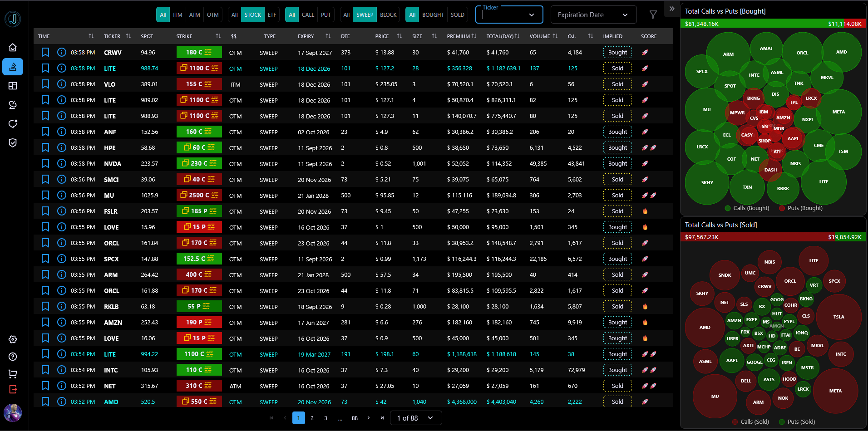Select the SWEEP type filter
Viewport: 868px width, 431px height.
365,15
